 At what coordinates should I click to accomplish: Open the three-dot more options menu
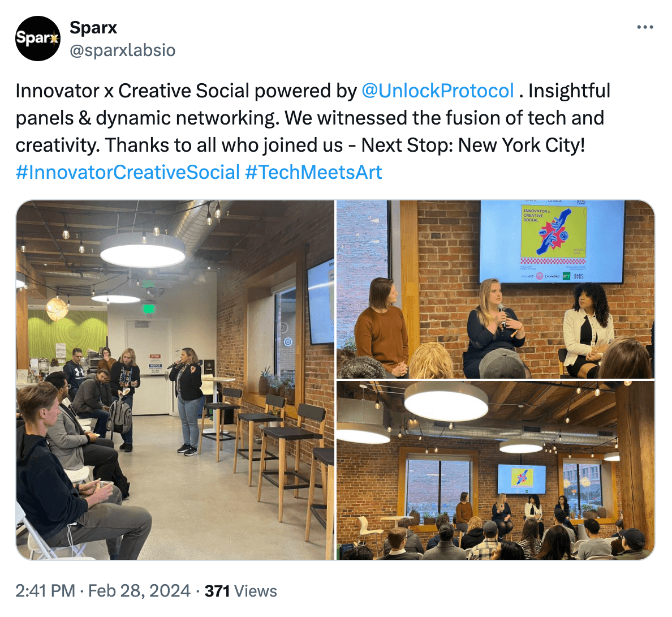coord(645,27)
